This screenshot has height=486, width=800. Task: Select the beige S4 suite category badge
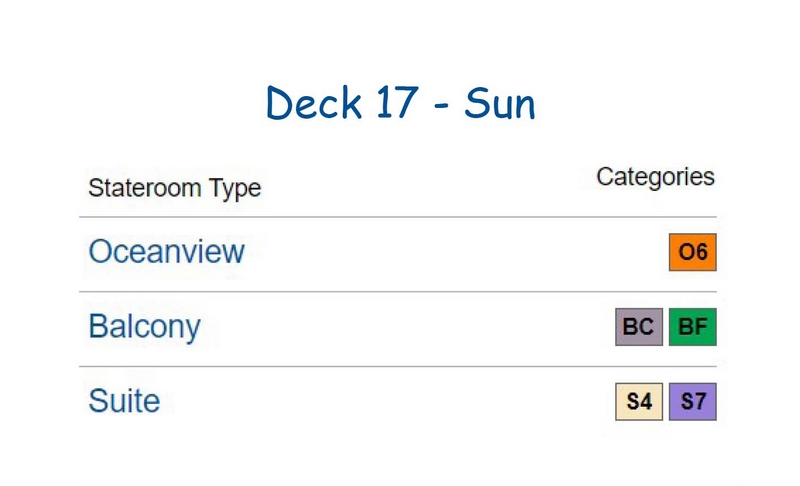coord(639,402)
